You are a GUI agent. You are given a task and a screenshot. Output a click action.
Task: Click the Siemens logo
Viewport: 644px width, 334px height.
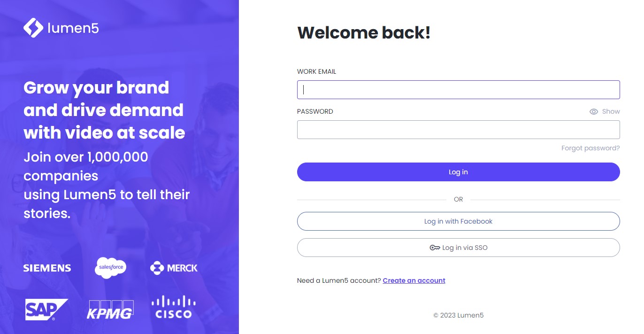47,268
